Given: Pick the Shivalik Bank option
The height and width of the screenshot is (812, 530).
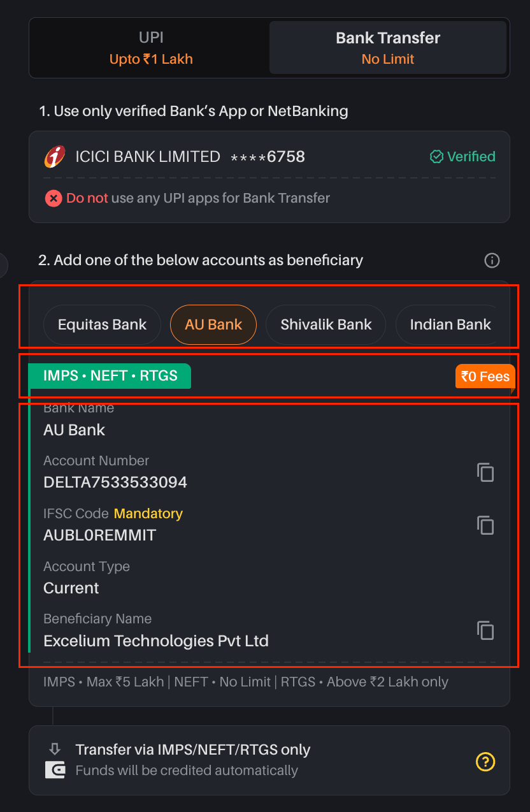Looking at the screenshot, I should [x=326, y=324].
